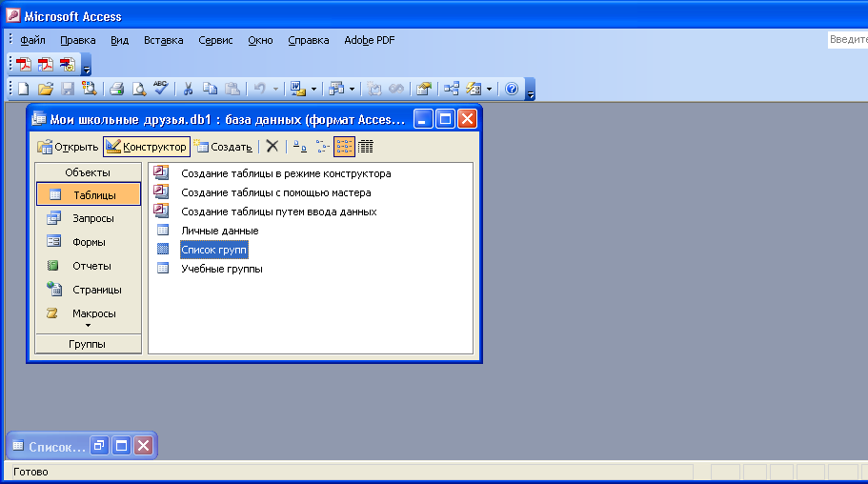Click the Группы header bar
The width and height of the screenshot is (868, 484).
pyautogui.click(x=88, y=344)
